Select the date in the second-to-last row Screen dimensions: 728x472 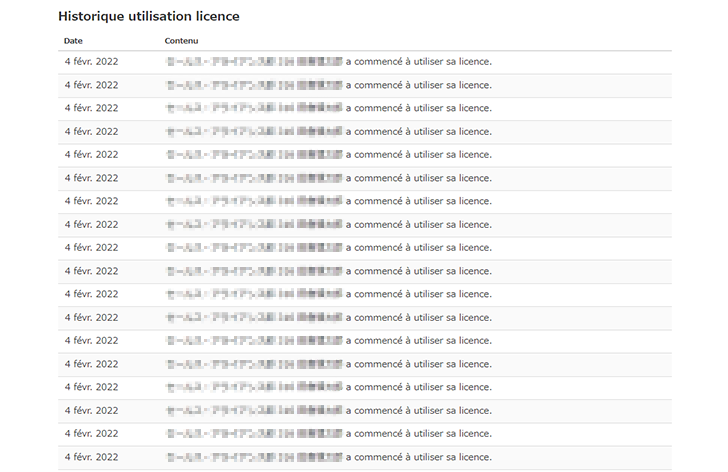[x=91, y=434]
